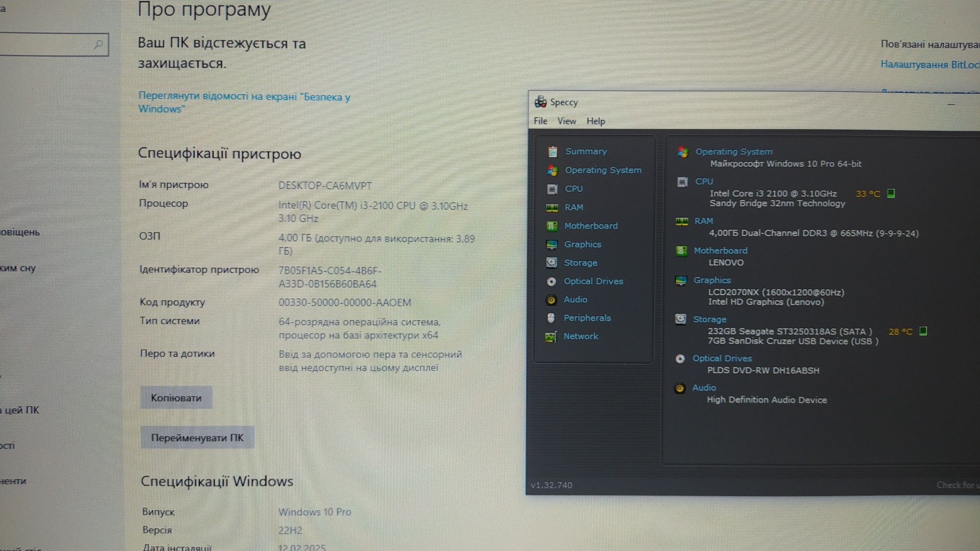The image size is (980, 551).
Task: Click the Operating System heading link in summary
Action: (734, 152)
